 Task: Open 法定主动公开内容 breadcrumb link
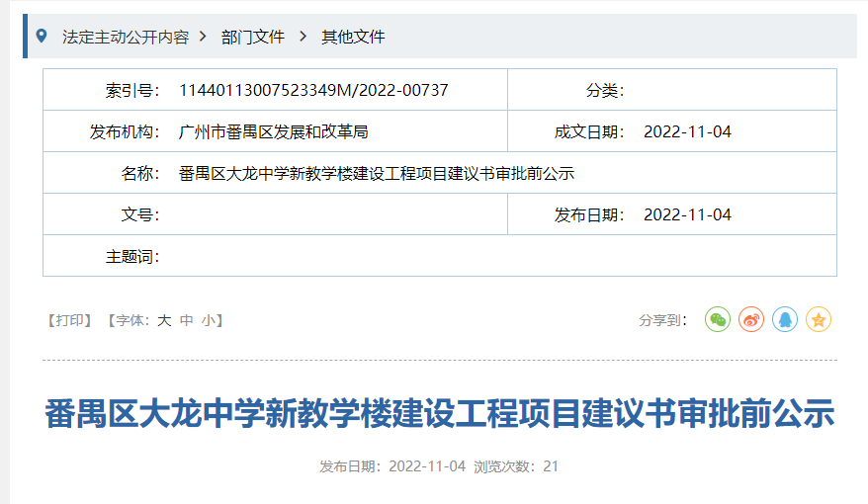(126, 38)
